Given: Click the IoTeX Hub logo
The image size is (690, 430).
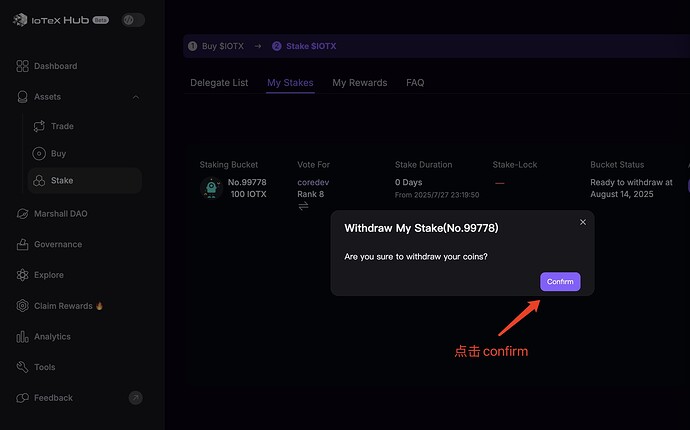Looking at the screenshot, I should pos(58,20).
